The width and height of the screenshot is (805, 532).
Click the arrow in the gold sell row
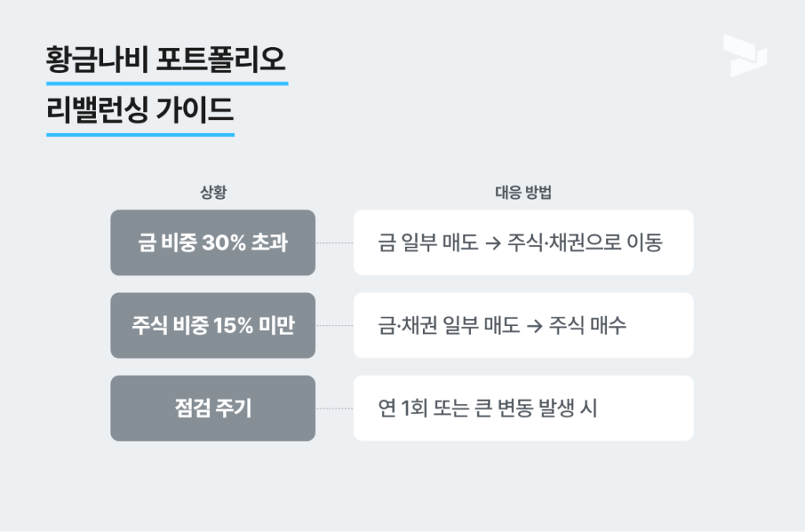coord(493,243)
